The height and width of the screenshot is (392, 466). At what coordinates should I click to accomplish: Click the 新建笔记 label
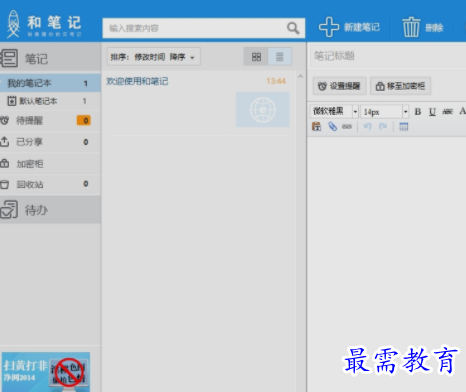tap(362, 27)
